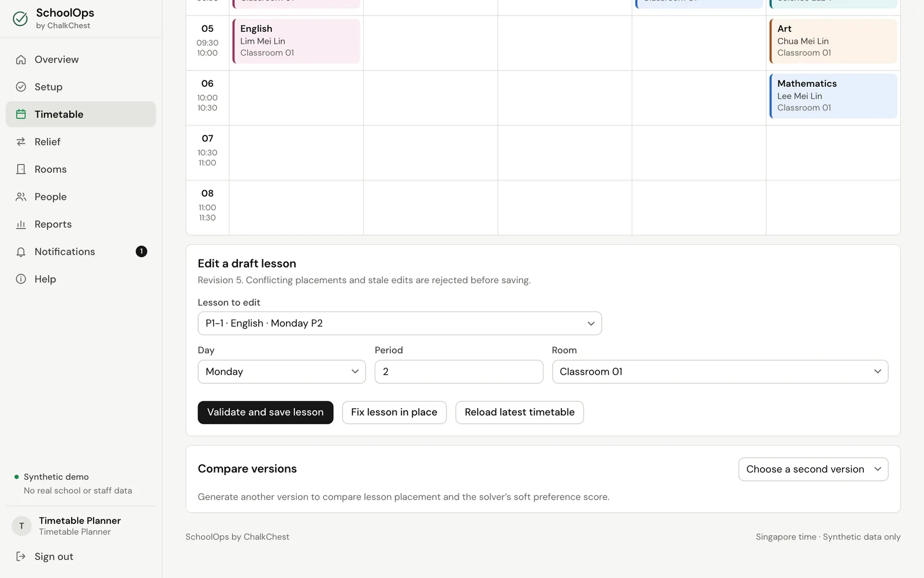This screenshot has width=924, height=578.
Task: Open the Choose a second version dropdown
Action: tap(813, 469)
